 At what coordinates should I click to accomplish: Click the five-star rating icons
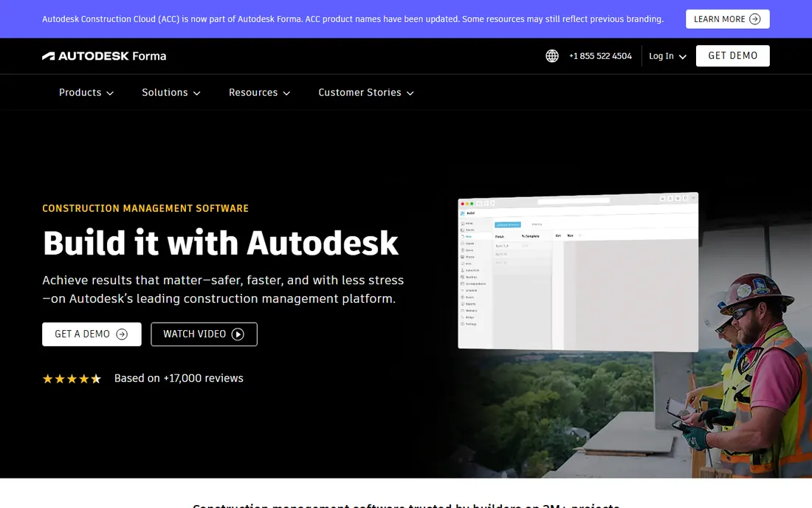click(72, 379)
